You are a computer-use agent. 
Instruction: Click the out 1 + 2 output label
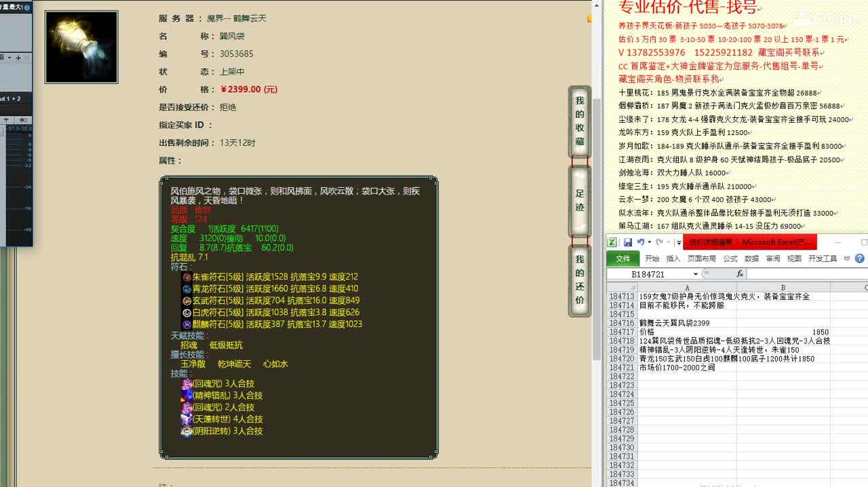pos(10,99)
